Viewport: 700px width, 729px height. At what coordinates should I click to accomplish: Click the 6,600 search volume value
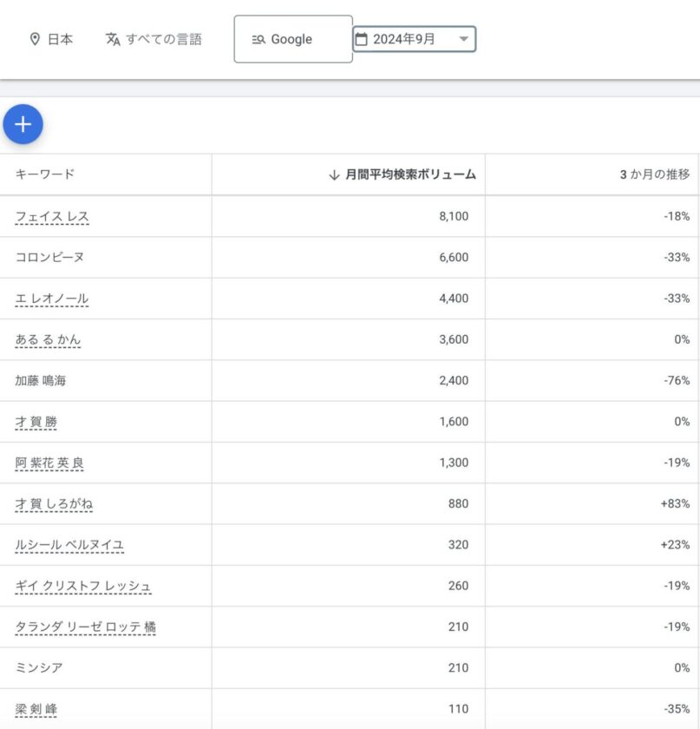[454, 257]
